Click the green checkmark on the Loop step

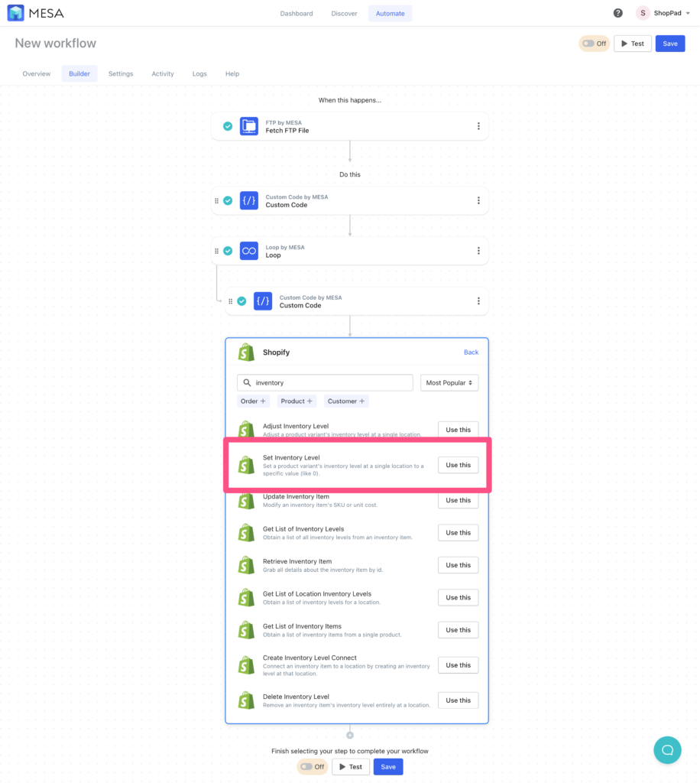point(227,250)
